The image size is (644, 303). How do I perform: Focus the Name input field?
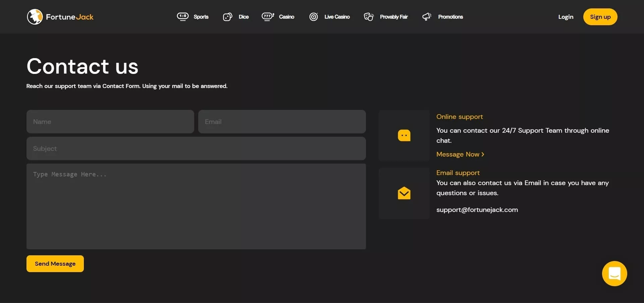point(110,122)
